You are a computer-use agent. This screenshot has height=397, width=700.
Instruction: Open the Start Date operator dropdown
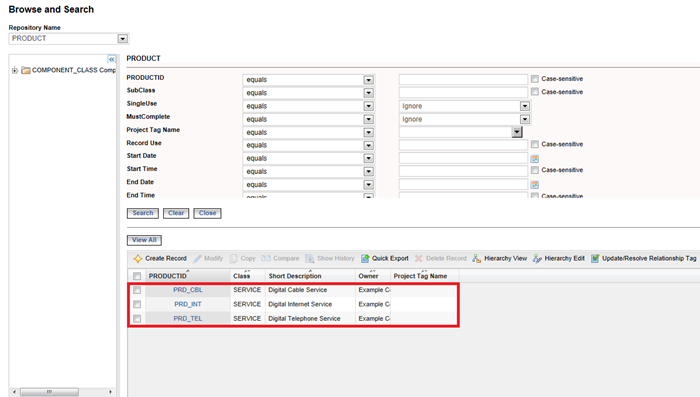click(x=368, y=159)
